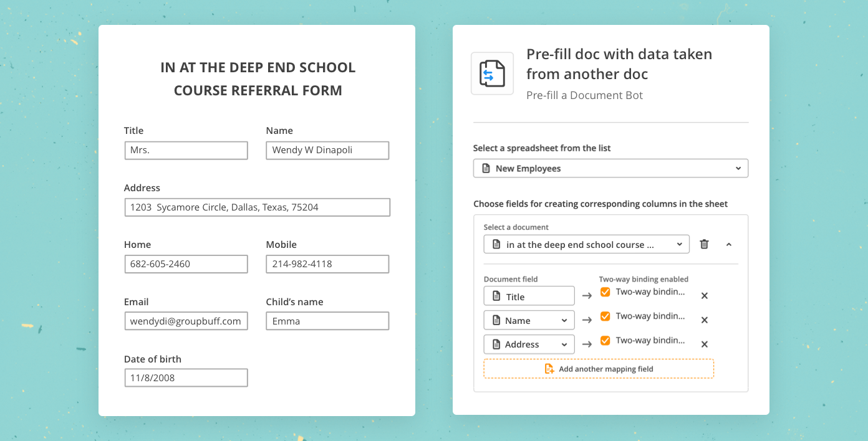868x441 pixels.
Task: Toggle two-way binding checkbox for Address
Action: (605, 341)
